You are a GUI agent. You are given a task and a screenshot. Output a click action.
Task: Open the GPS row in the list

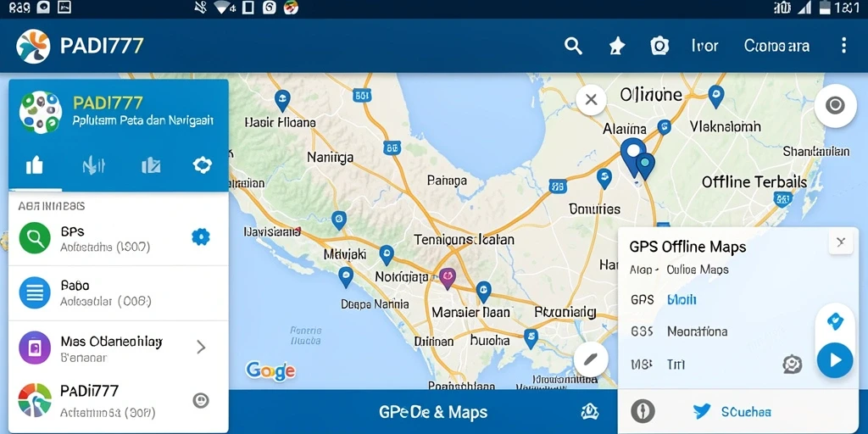click(119, 237)
